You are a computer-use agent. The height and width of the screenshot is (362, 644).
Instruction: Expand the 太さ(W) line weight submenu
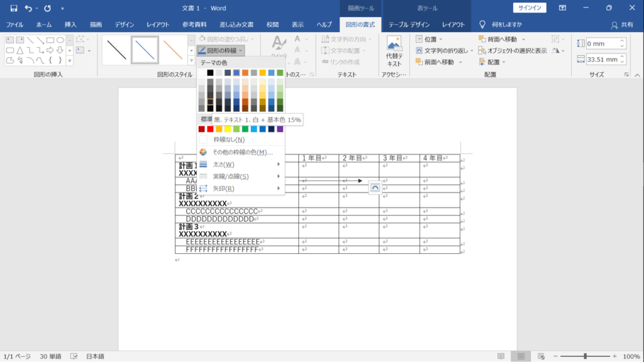(241, 164)
